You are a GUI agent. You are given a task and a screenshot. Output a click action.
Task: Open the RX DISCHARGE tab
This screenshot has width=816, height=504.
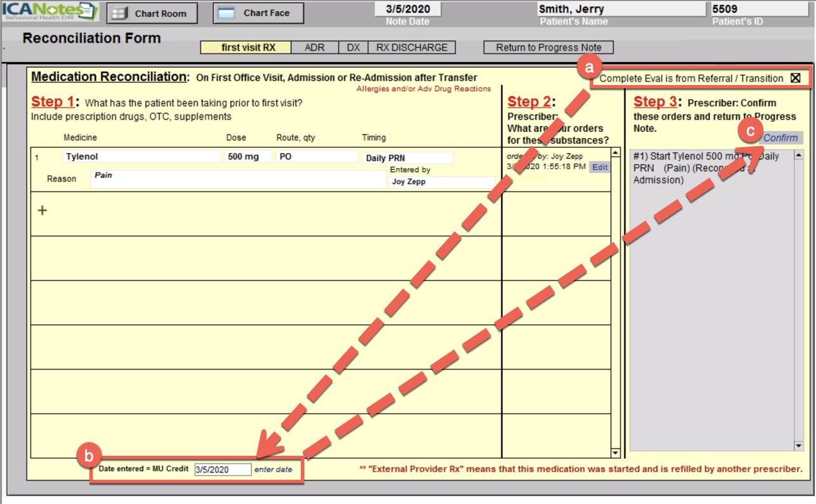coord(411,48)
